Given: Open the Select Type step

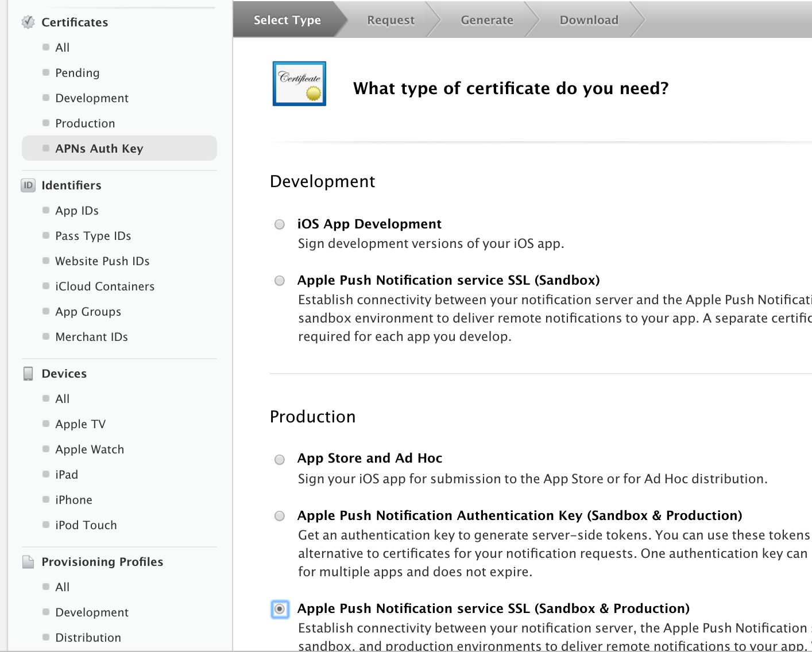Looking at the screenshot, I should 287,20.
